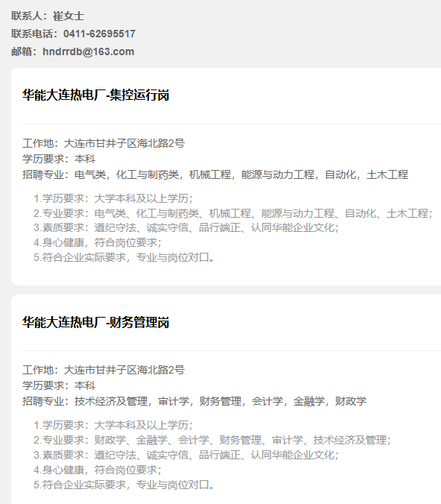Click 学历要求：本科 in 集控运行岗 card

[x=59, y=159]
